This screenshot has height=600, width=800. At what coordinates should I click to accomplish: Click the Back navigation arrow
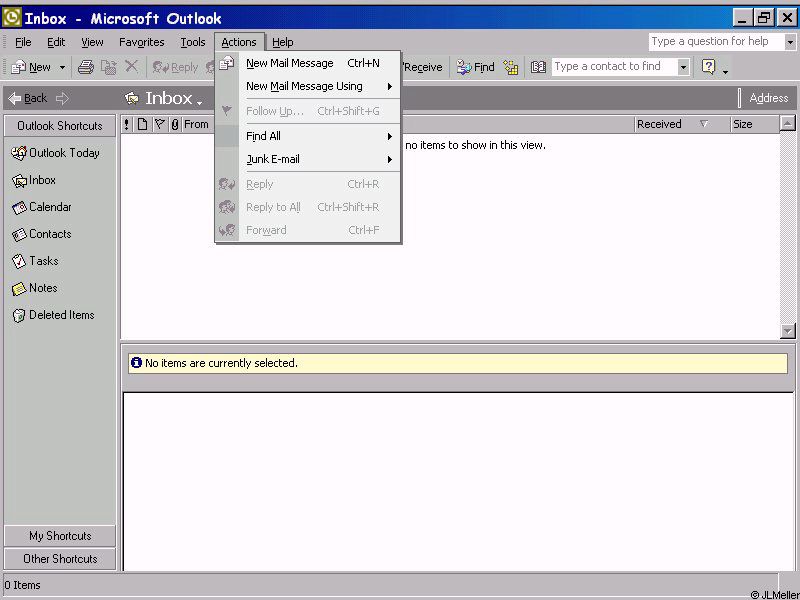tap(28, 98)
